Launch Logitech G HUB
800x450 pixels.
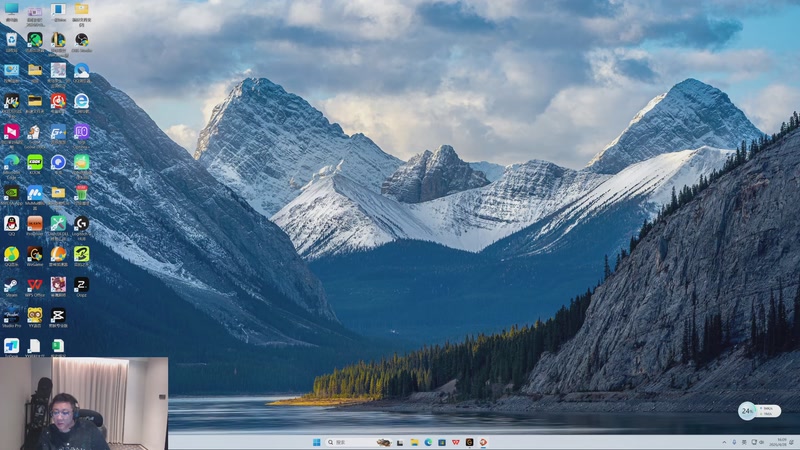[x=82, y=223]
